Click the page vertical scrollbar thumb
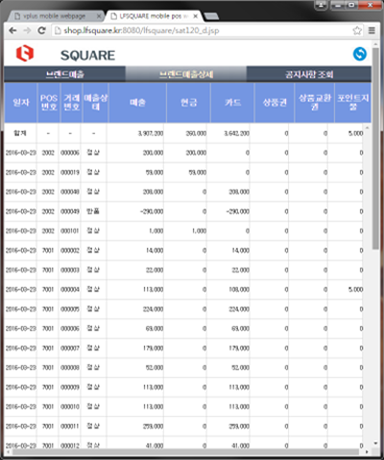 coord(376,148)
